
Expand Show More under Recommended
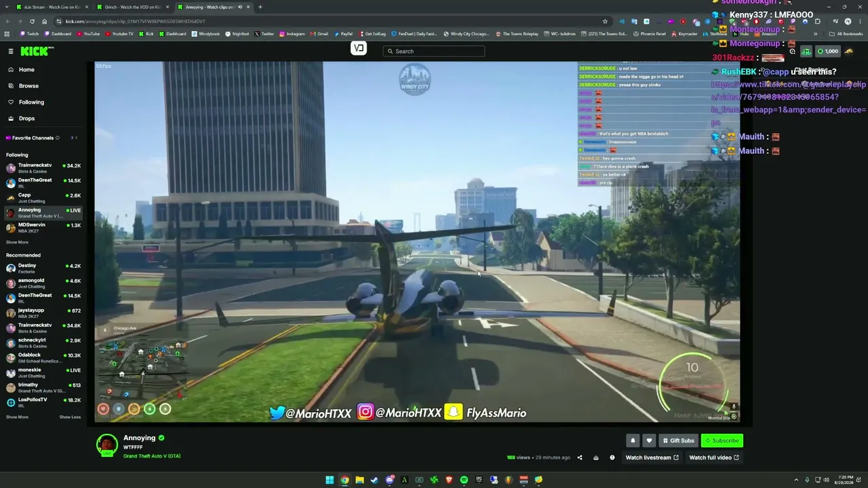point(17,417)
